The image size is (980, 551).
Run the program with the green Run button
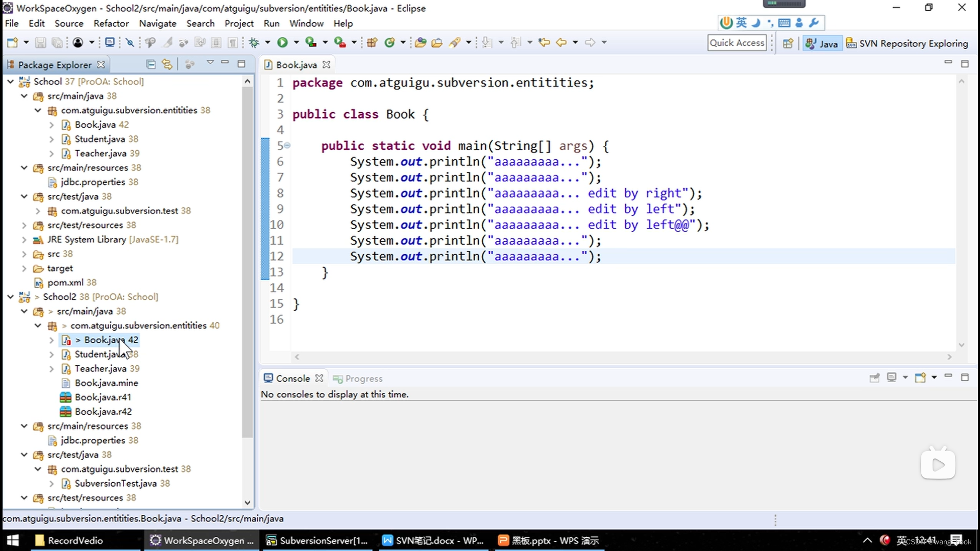point(282,42)
